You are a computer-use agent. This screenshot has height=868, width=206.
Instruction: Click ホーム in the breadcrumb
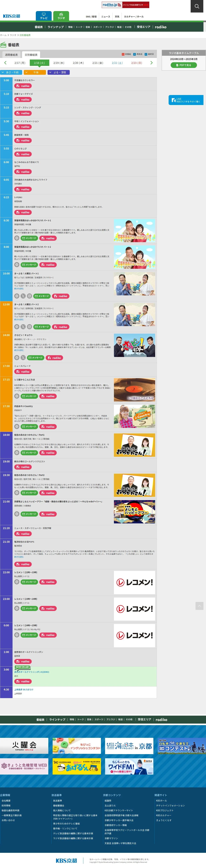coord(3,35)
